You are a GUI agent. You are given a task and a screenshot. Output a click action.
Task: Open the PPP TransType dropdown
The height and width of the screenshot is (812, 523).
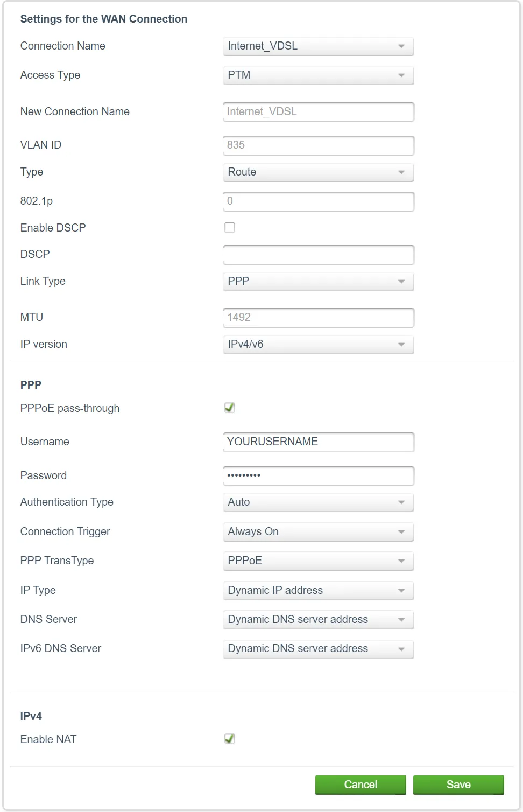click(318, 561)
